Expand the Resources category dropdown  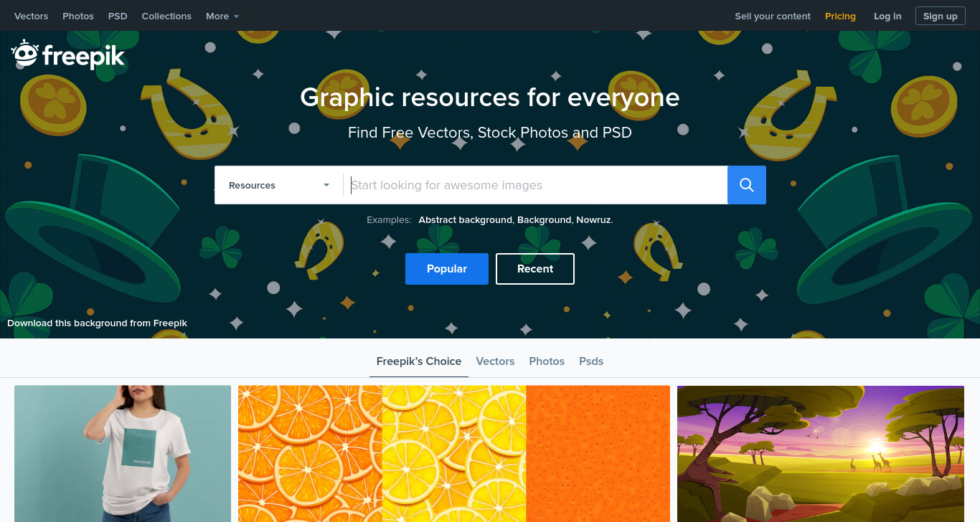278,185
